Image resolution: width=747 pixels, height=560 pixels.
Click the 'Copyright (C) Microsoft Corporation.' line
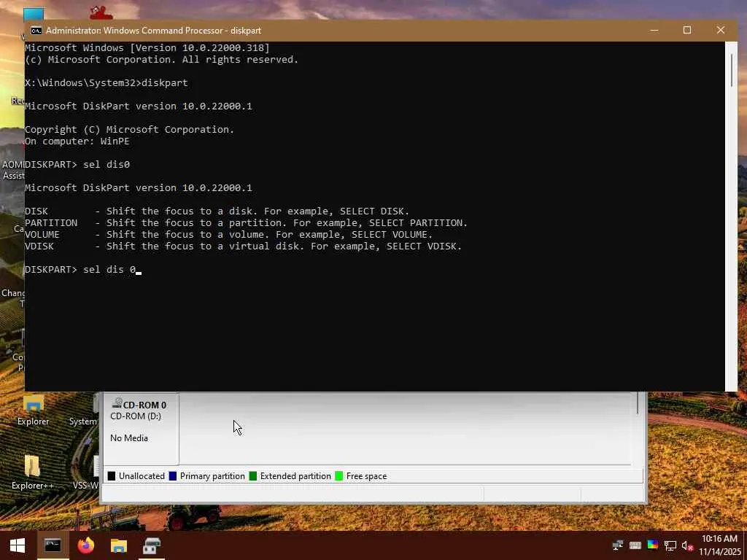coord(130,130)
